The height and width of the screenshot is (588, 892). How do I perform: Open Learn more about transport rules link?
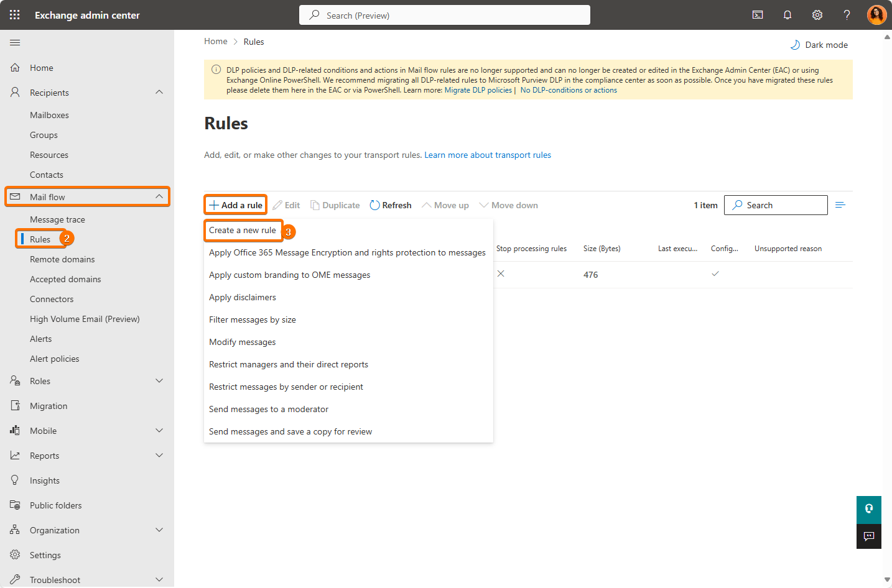(488, 155)
